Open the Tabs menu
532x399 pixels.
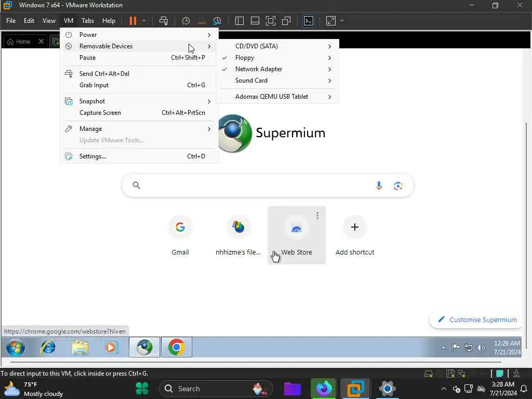click(87, 21)
